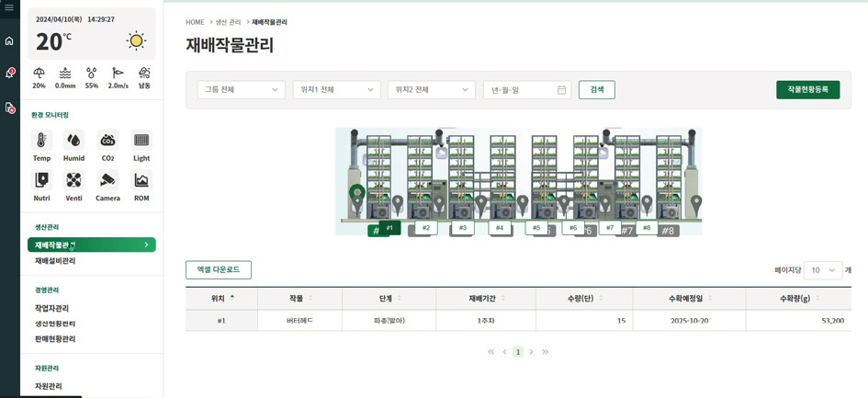Open the 페이지당 rows-per-page dropdown
Screen dimensions: 868x398
[x=822, y=270]
